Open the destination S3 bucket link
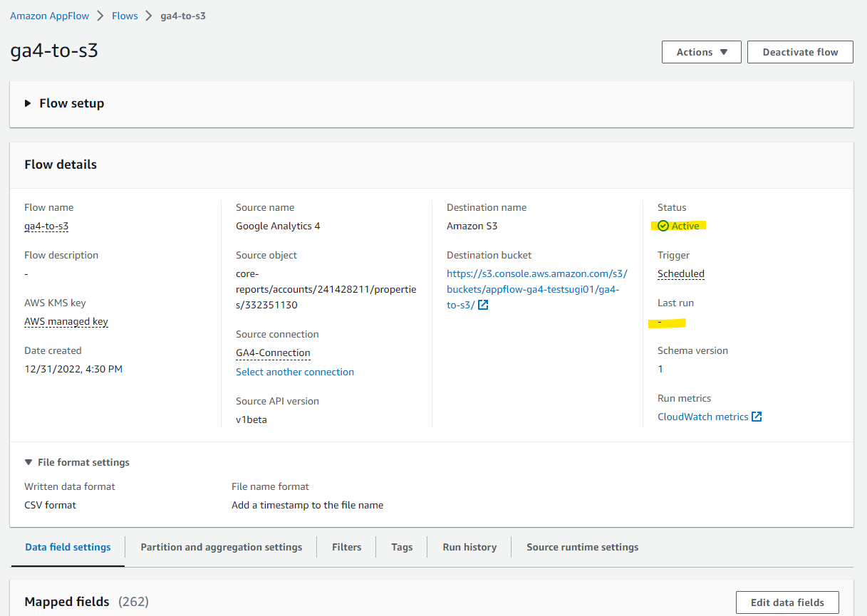867x616 pixels. (536, 289)
